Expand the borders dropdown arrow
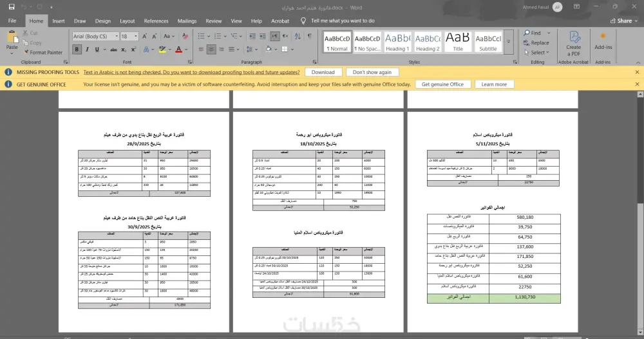This screenshot has width=644, height=339. pos(292,50)
